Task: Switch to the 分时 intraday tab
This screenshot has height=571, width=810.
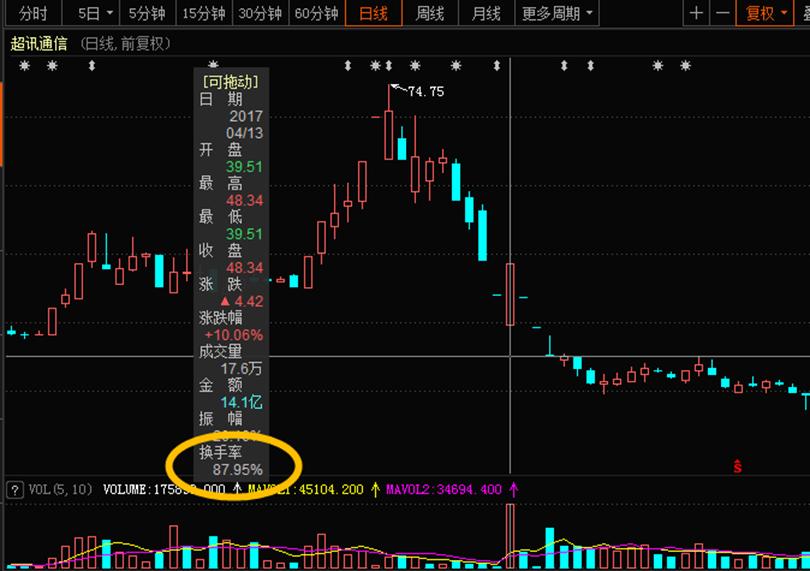Action: point(33,13)
